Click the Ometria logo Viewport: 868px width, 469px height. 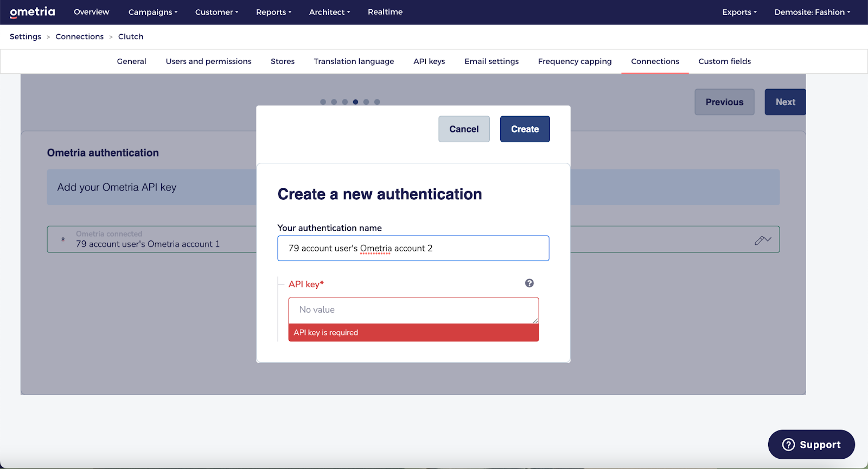pos(33,12)
